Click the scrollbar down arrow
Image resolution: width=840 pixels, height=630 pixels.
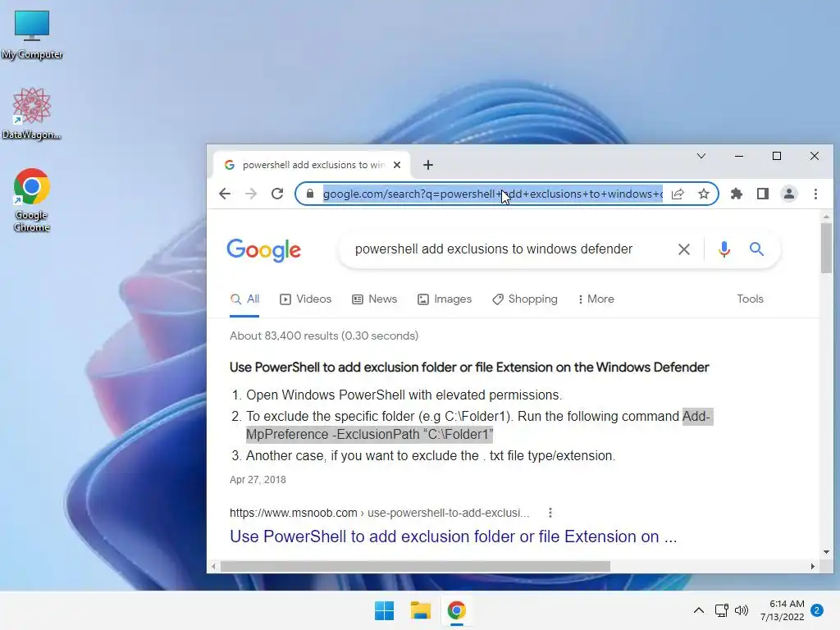click(x=826, y=552)
